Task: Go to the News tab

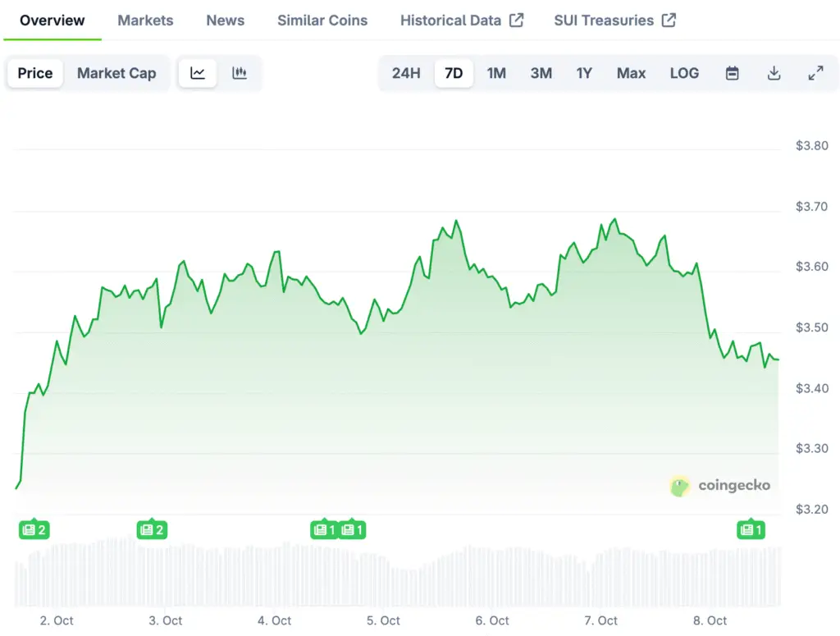Action: click(x=226, y=21)
